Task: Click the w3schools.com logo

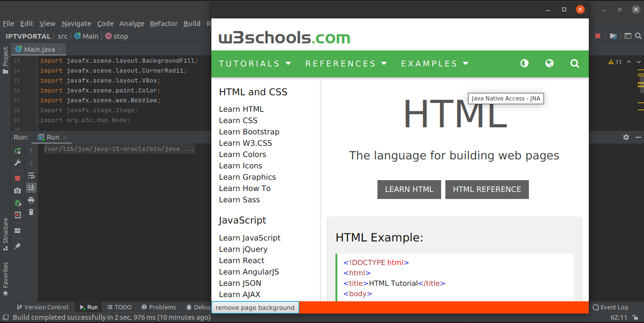Action: coord(284,37)
